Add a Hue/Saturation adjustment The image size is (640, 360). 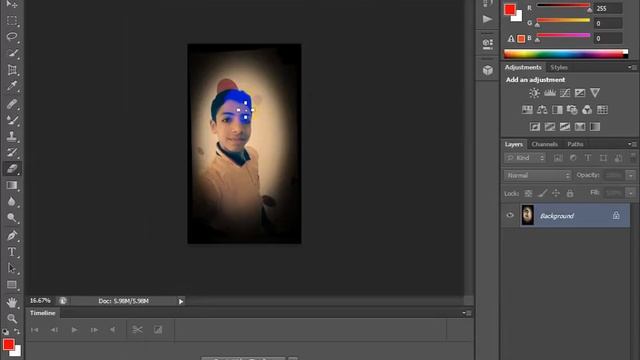point(527,109)
